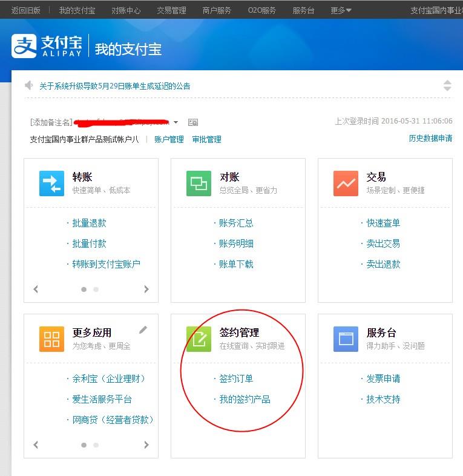Open 转账到支付宝账户 link
463x476 pixels.
tap(106, 264)
